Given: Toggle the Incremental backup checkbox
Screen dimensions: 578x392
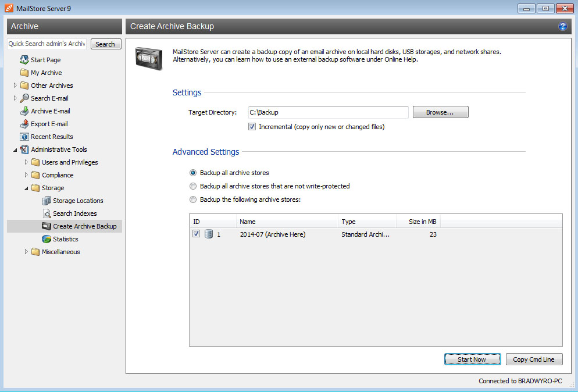Looking at the screenshot, I should pos(252,127).
